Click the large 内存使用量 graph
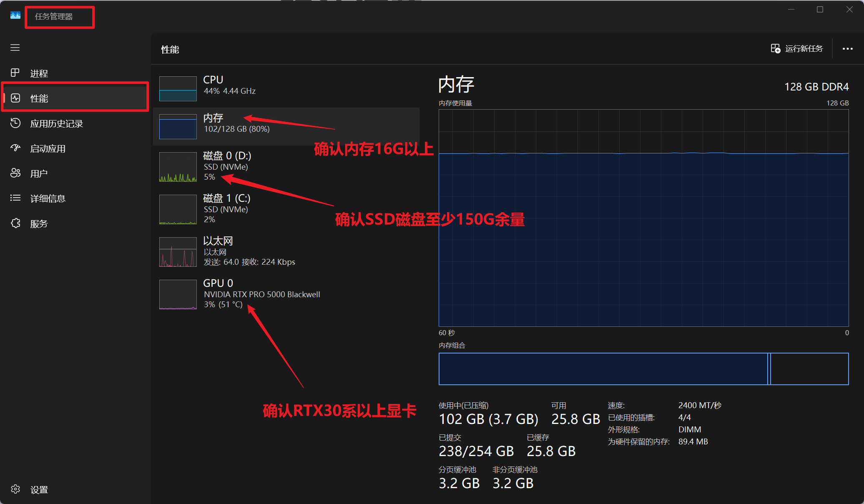 (643, 218)
